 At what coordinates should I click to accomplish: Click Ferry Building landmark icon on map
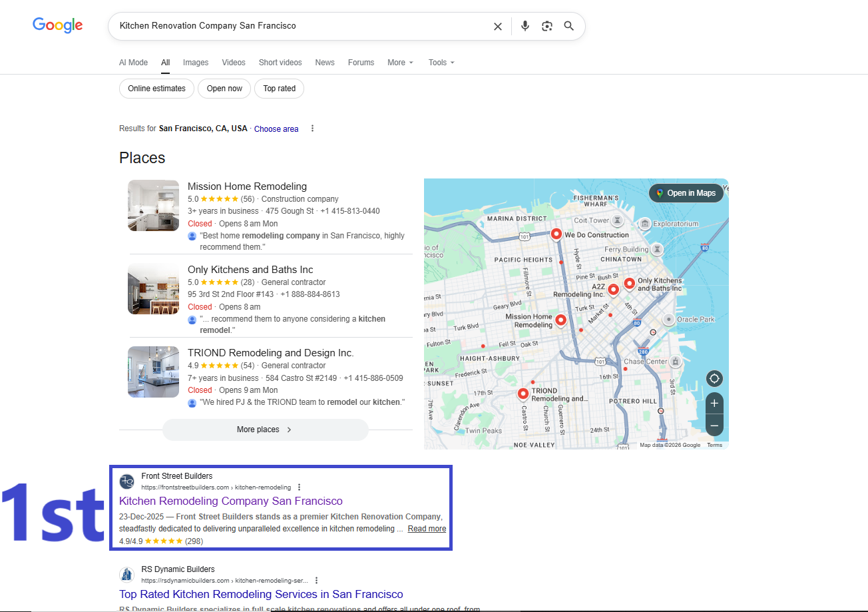657,250
